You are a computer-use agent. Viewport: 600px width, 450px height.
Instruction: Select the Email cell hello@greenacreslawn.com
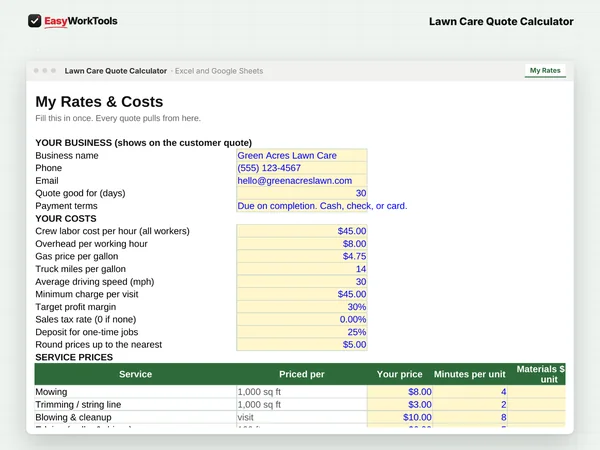pyautogui.click(x=302, y=181)
